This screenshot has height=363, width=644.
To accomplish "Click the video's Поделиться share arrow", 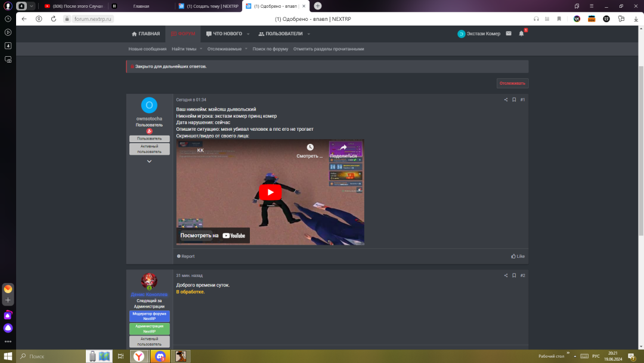I will (344, 147).
